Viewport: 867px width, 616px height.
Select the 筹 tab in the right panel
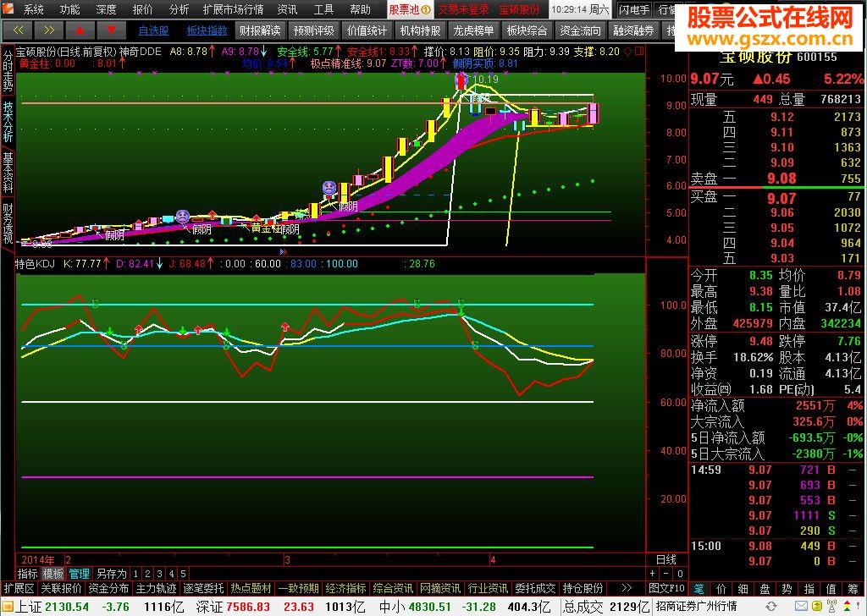[x=853, y=589]
